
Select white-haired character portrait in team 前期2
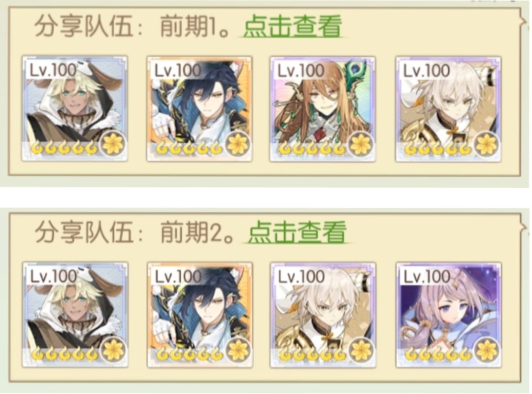tap(323, 314)
